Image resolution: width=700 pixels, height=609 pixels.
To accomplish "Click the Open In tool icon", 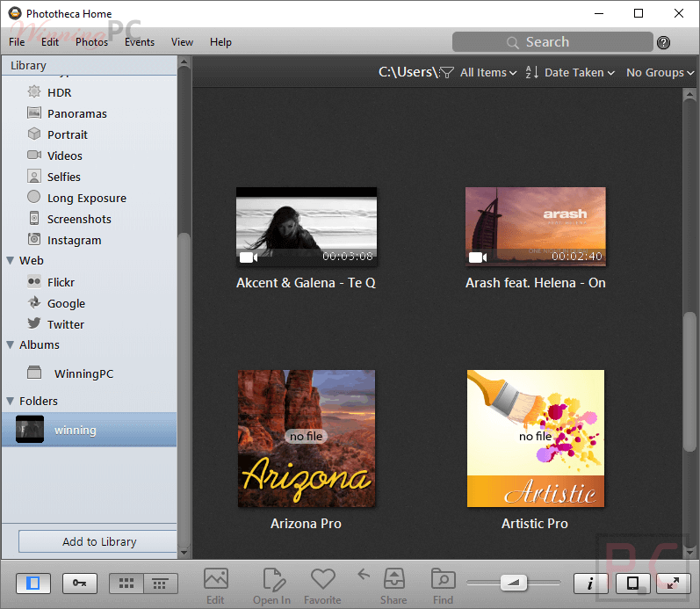I will (272, 578).
